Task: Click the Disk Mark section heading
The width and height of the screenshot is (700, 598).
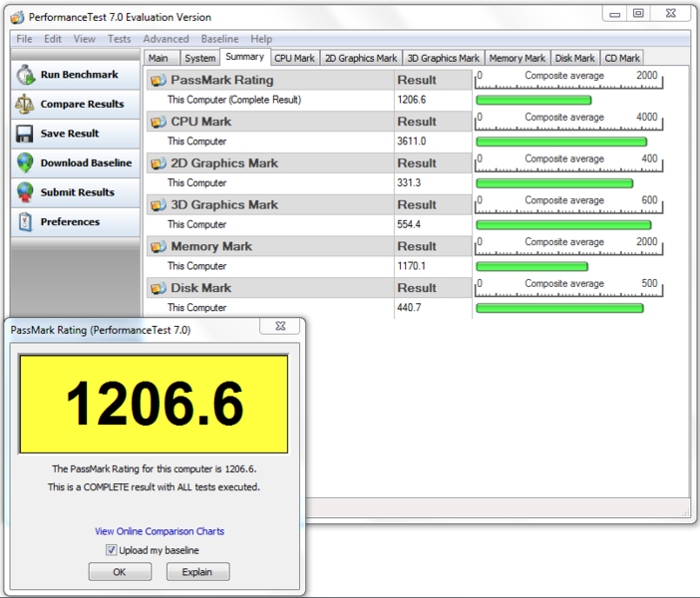Action: tap(200, 288)
